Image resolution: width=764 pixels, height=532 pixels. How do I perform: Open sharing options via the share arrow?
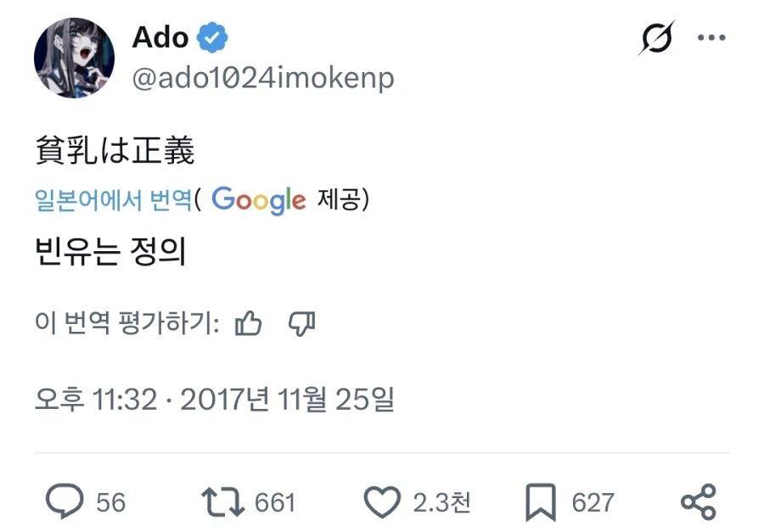tap(700, 502)
